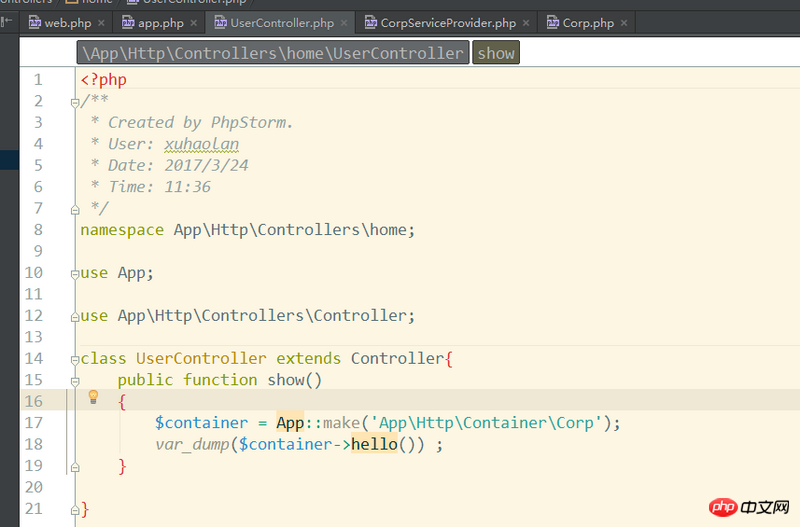
Task: Click the PHP file icon on app.php tab
Action: 129,22
